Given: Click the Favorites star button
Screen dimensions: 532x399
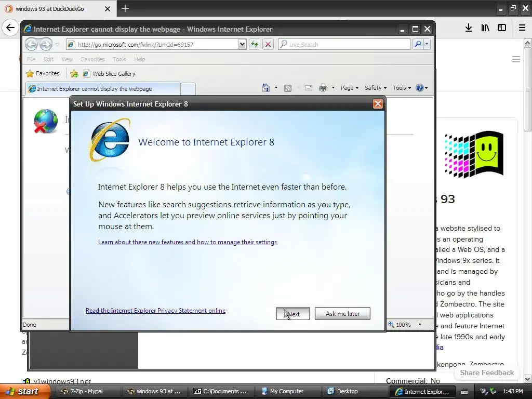Looking at the screenshot, I should (x=43, y=73).
